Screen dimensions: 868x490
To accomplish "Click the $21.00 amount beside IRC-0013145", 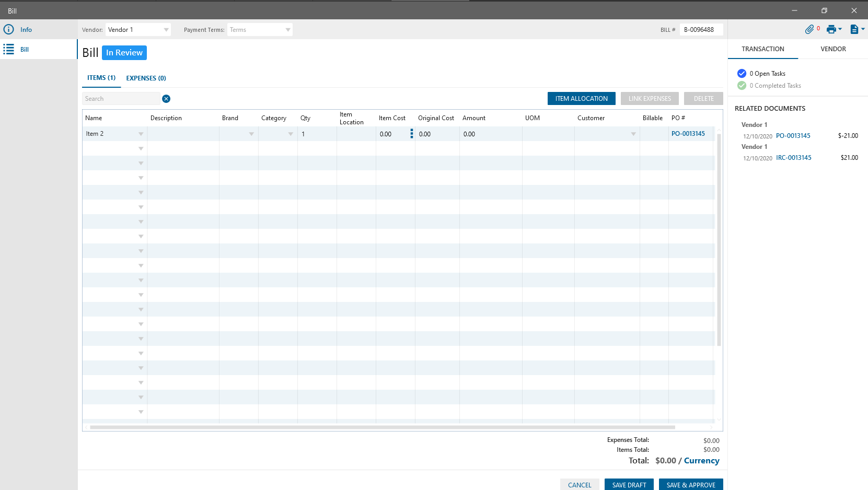I will click(849, 158).
